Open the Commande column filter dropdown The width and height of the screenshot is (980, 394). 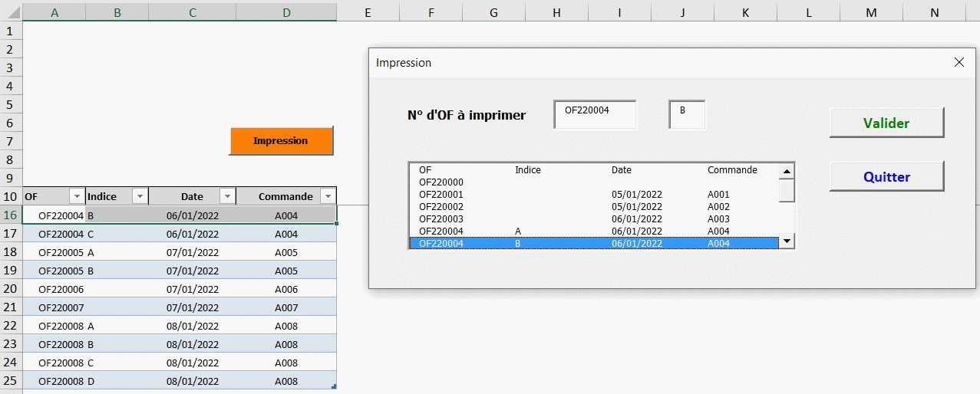click(x=328, y=196)
